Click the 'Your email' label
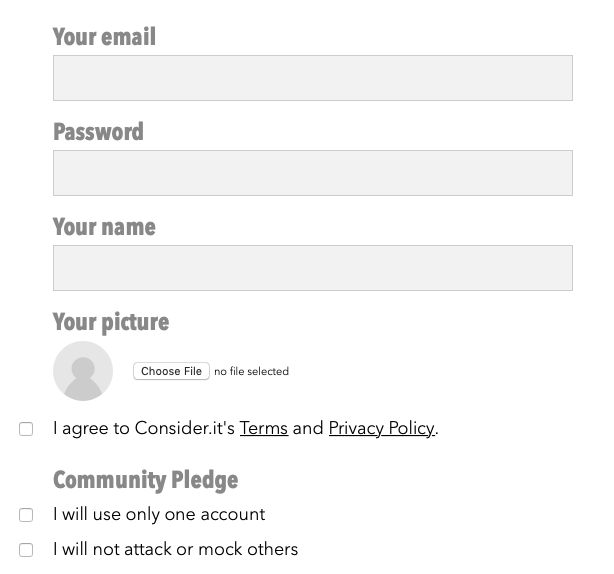 click(x=104, y=37)
